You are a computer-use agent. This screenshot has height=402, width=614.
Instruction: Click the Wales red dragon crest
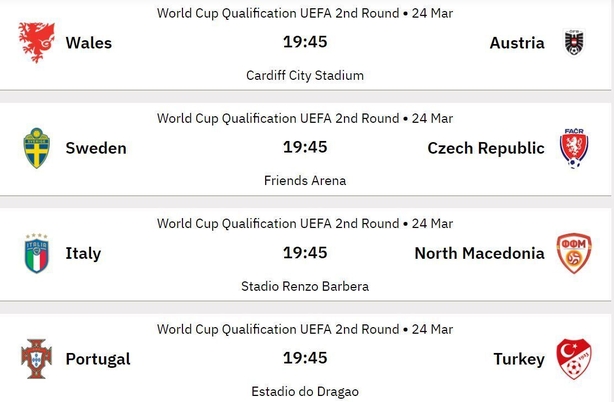[x=36, y=42]
